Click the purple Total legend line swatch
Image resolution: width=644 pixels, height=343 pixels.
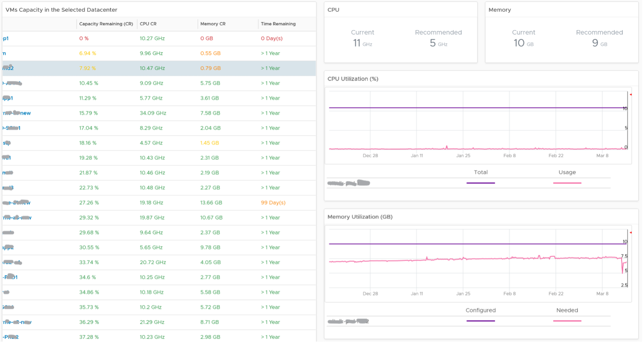coord(481,183)
